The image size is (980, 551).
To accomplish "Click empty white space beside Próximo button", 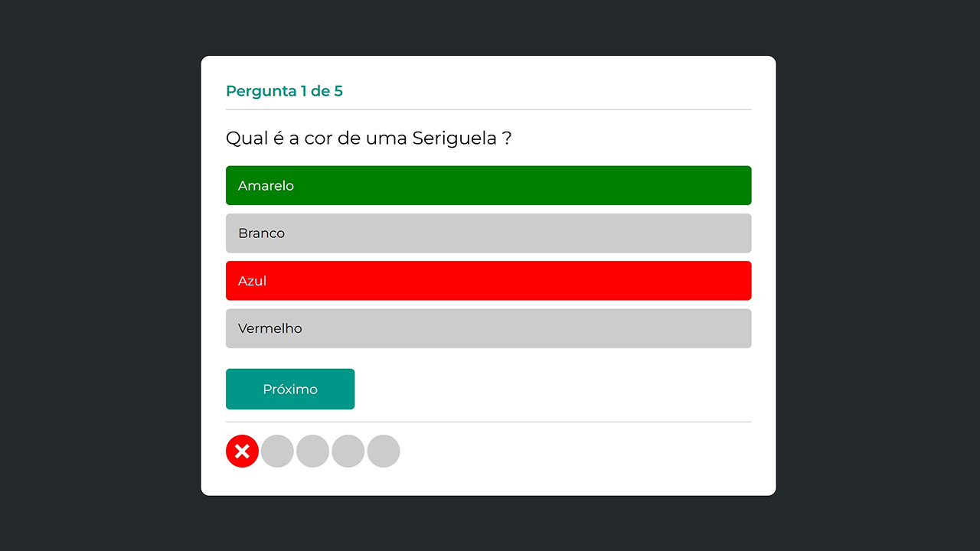I will pos(551,389).
